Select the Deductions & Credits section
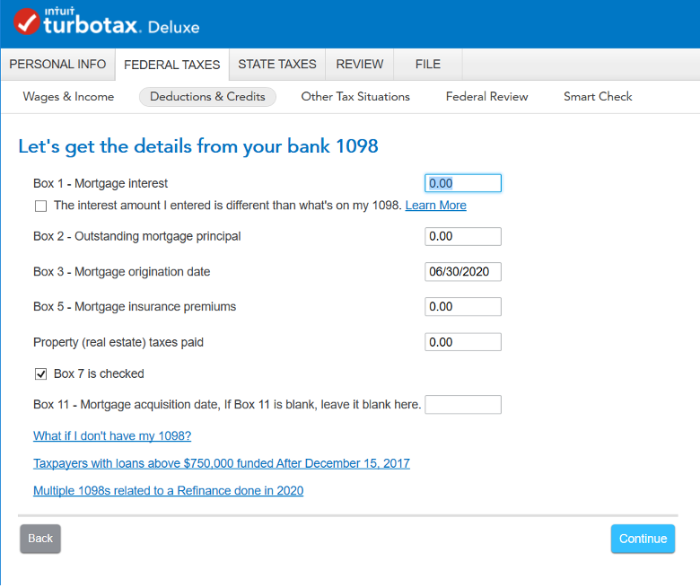 207,96
